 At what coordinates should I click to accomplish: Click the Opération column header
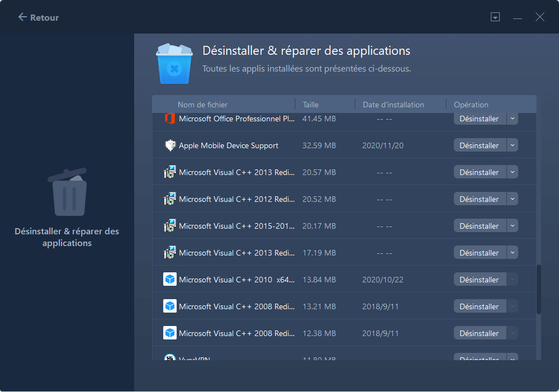pos(471,104)
